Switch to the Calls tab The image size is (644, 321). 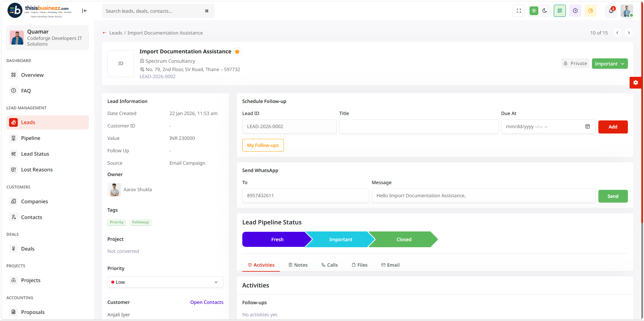(330, 265)
